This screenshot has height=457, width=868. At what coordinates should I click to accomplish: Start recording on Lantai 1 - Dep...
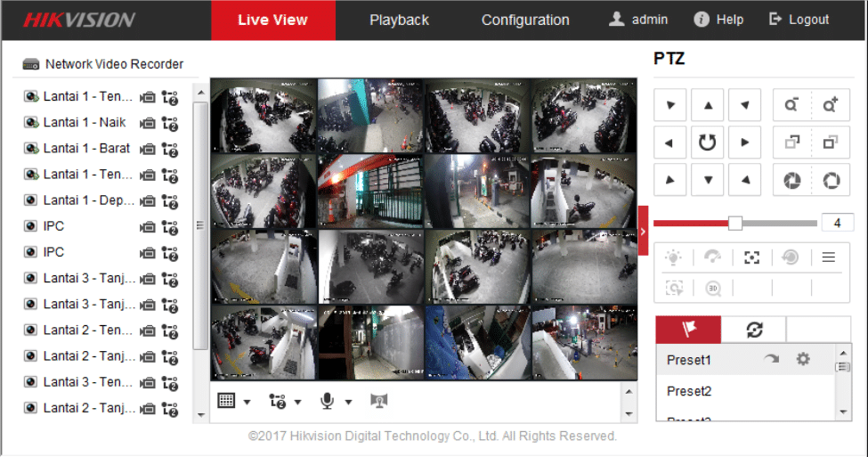coord(147,201)
